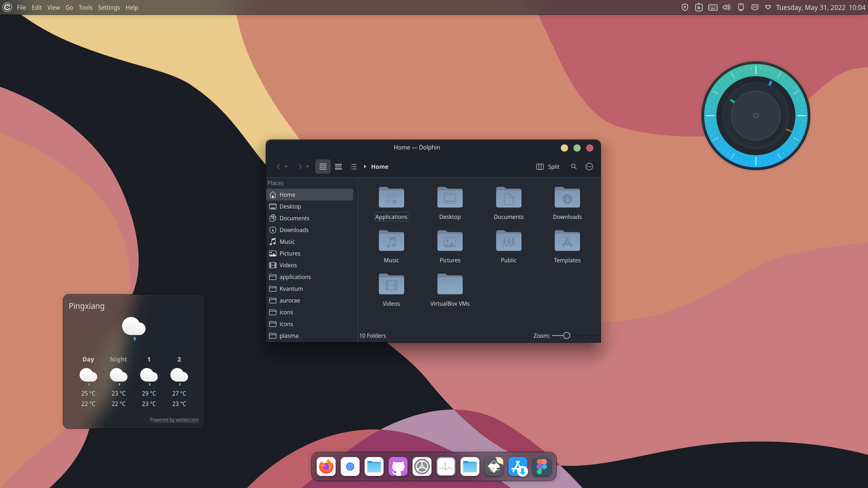Click the Zoom slider handle
Screen dimensions: 868x488
pyautogui.click(x=566, y=336)
